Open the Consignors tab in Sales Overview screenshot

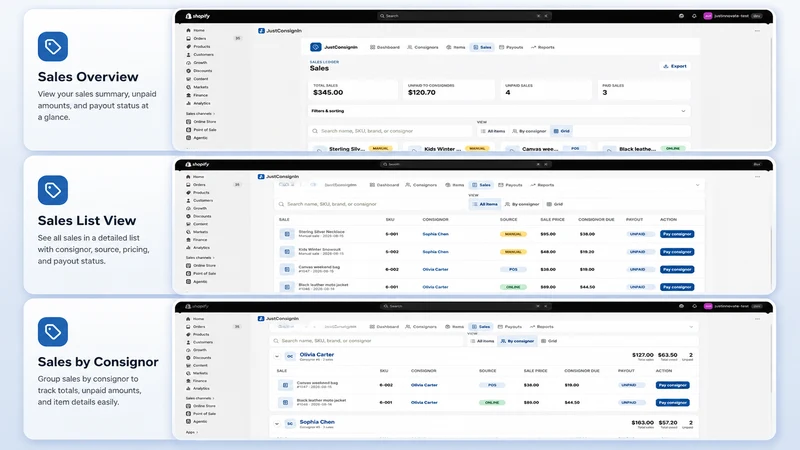coord(422,47)
